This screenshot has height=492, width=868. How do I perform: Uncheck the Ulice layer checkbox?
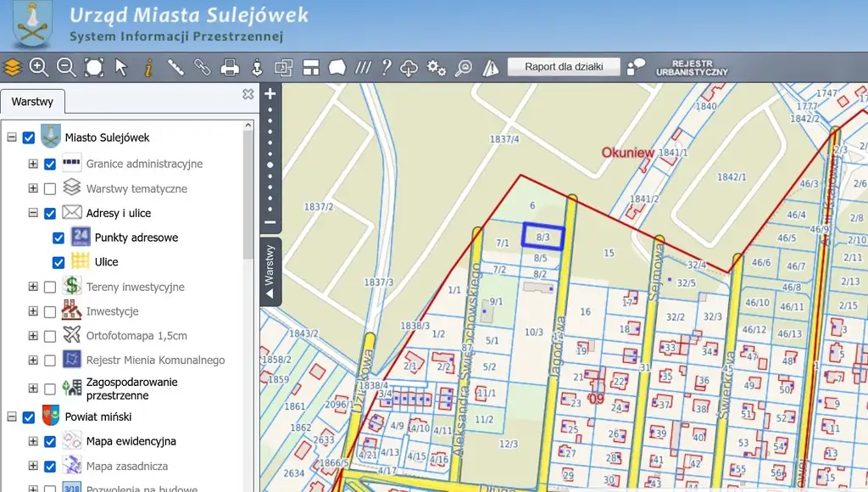(x=58, y=262)
